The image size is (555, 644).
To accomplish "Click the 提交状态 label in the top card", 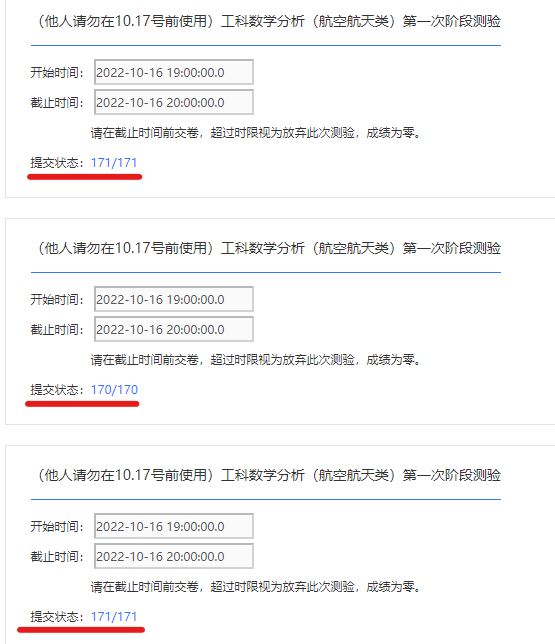I will coord(57,163).
